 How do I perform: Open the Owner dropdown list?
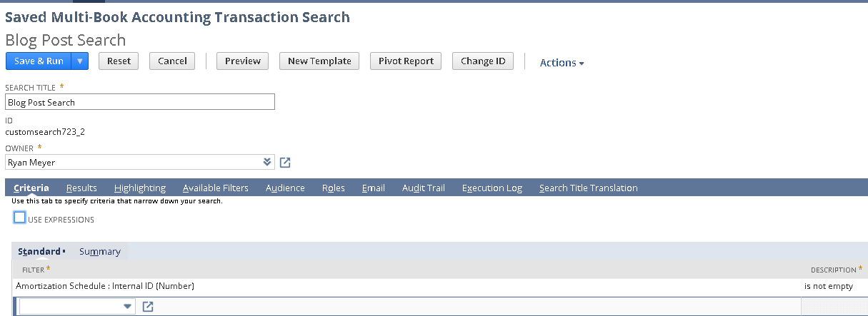tap(268, 162)
